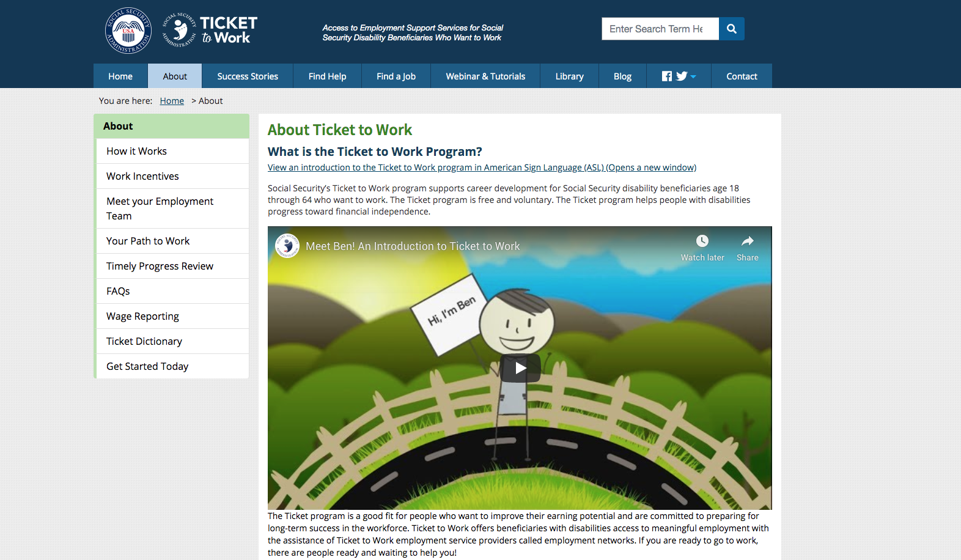Select How it Works in sidebar
This screenshot has width=961, height=560.
(x=172, y=151)
